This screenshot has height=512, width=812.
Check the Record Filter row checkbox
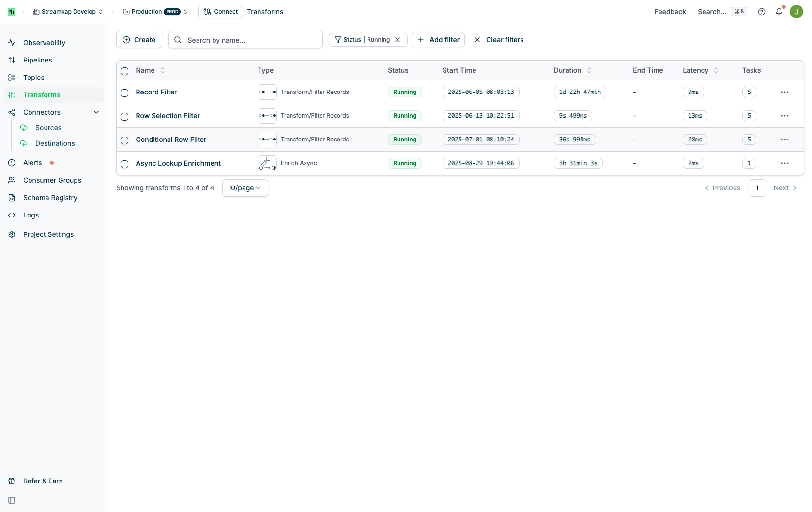tap(124, 93)
